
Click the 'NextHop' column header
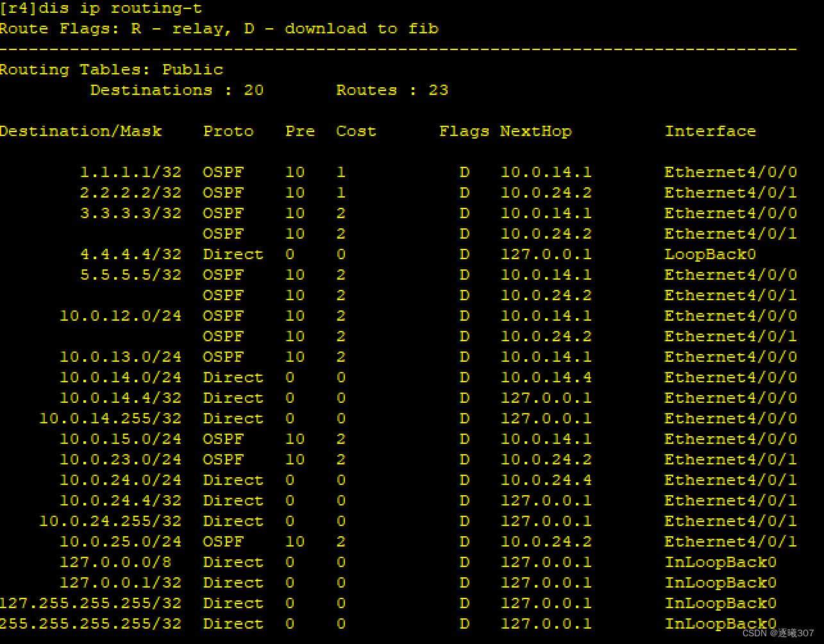[536, 131]
